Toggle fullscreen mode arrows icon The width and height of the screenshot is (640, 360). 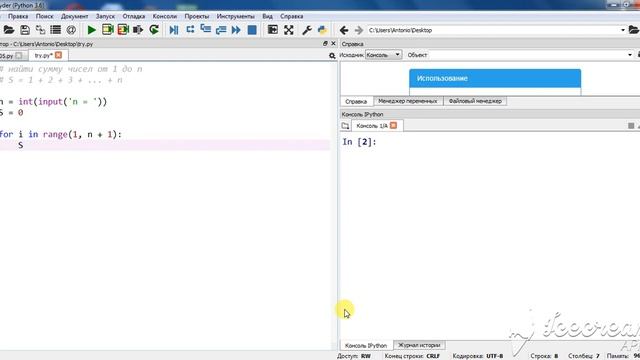289,30
